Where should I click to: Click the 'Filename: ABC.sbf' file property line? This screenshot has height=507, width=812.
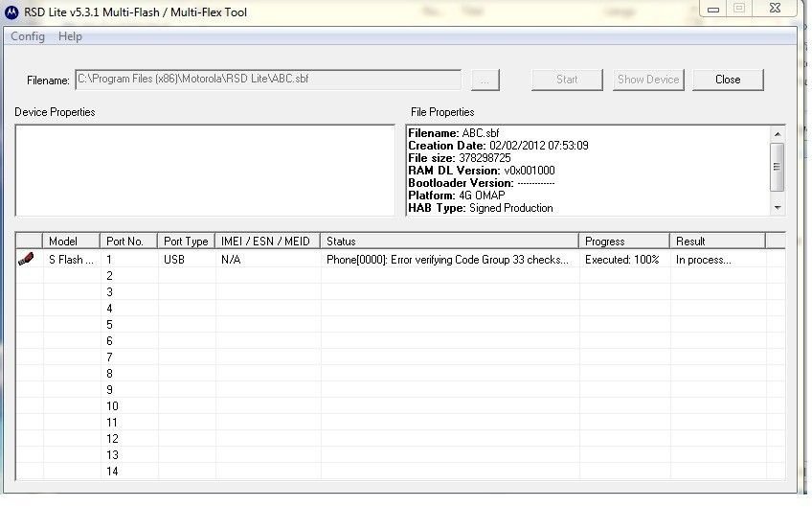pos(454,133)
